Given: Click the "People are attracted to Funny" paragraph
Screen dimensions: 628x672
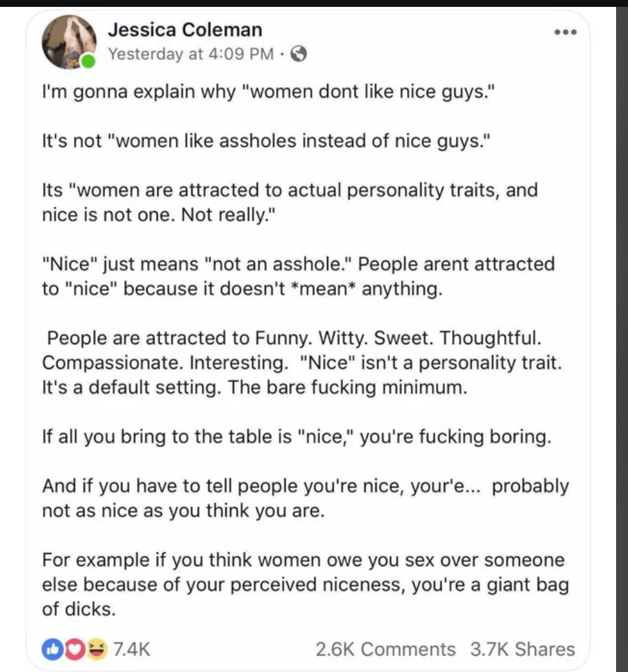Looking at the screenshot, I should 302,362.
